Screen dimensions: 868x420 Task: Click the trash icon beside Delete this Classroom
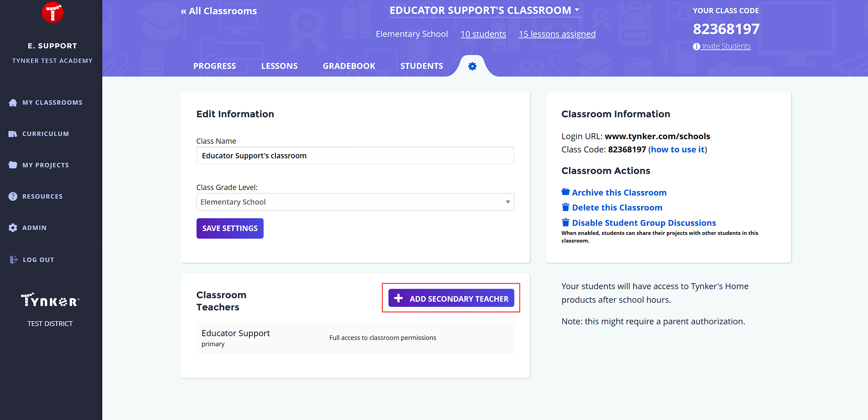pyautogui.click(x=566, y=207)
